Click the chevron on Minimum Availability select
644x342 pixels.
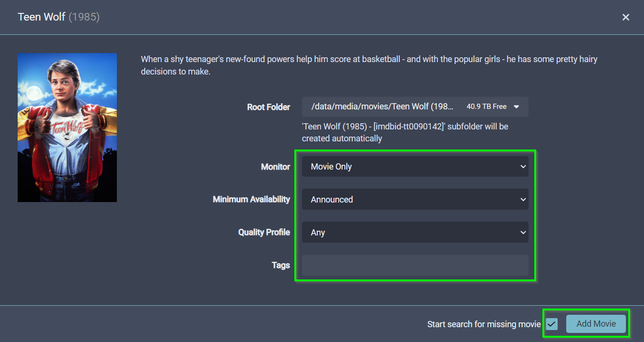(523, 200)
